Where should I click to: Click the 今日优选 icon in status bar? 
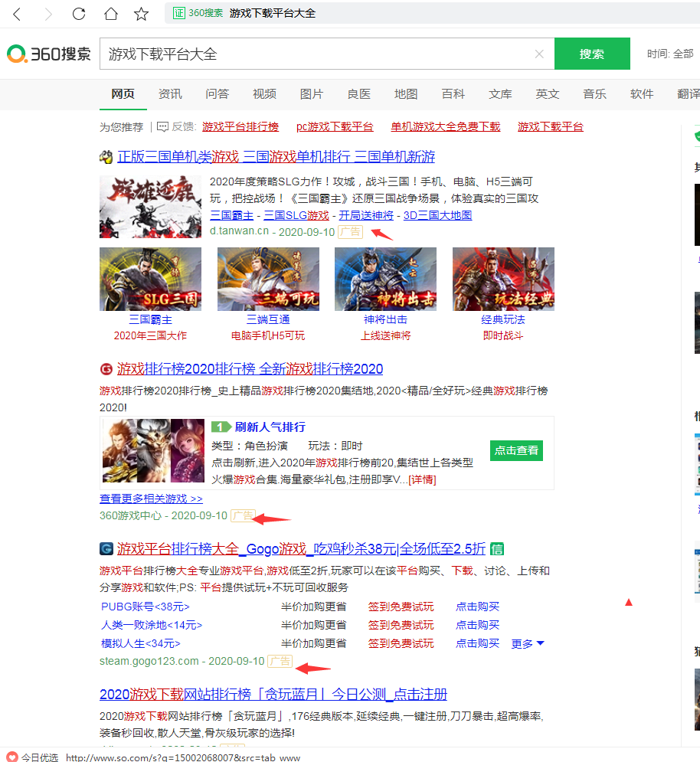pyautogui.click(x=11, y=757)
